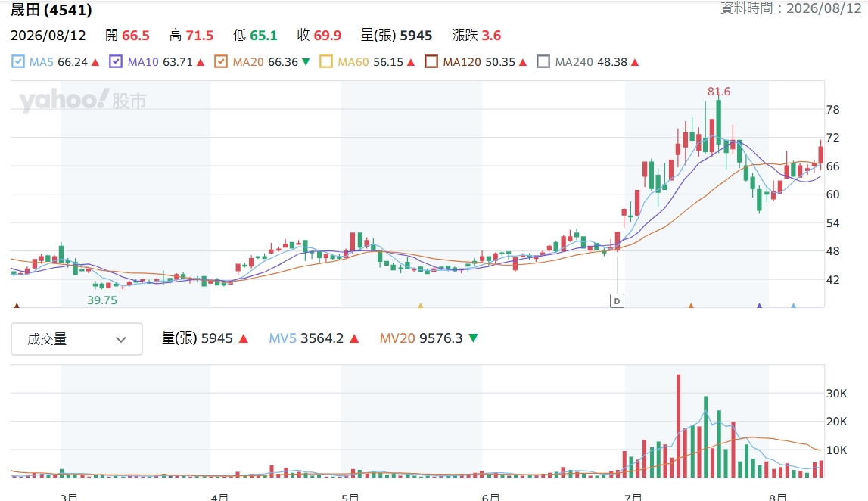Click the light blue triangle event marker

point(793,305)
